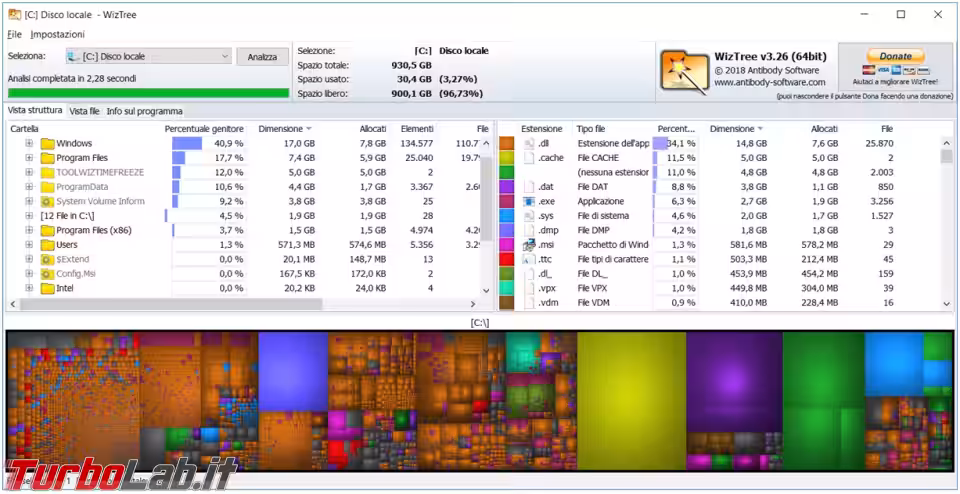Image resolution: width=960 pixels, height=494 pixels.
Task: Click the WizTree wizard logo icon
Action: pyautogui.click(x=684, y=70)
